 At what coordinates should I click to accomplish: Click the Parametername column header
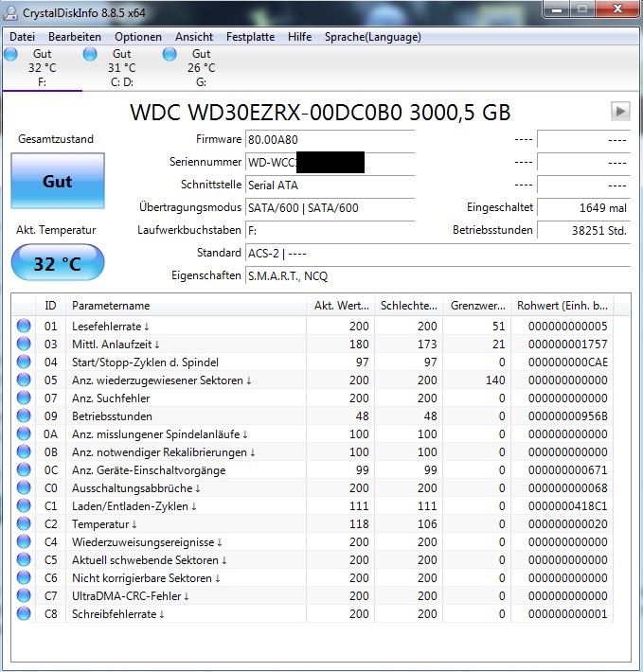pyautogui.click(x=186, y=306)
